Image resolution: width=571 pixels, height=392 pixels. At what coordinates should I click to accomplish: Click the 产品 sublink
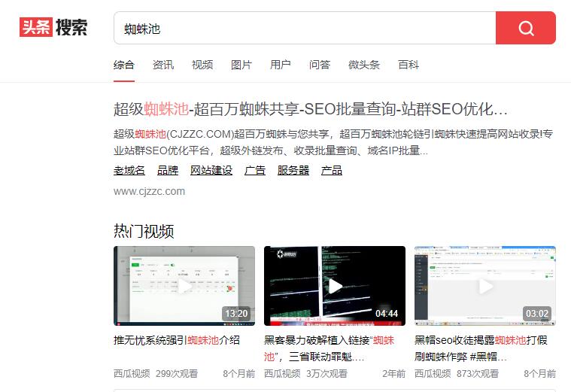[332, 170]
